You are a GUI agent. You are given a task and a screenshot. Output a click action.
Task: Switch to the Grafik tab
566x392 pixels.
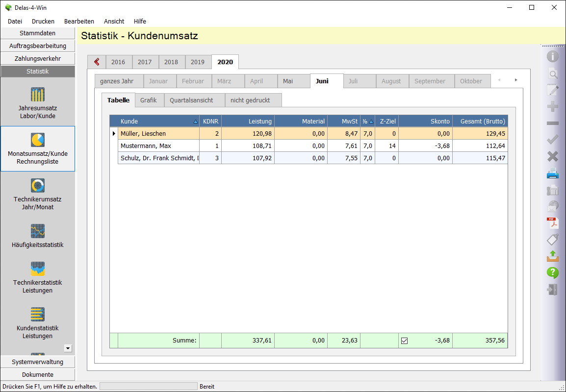point(149,100)
